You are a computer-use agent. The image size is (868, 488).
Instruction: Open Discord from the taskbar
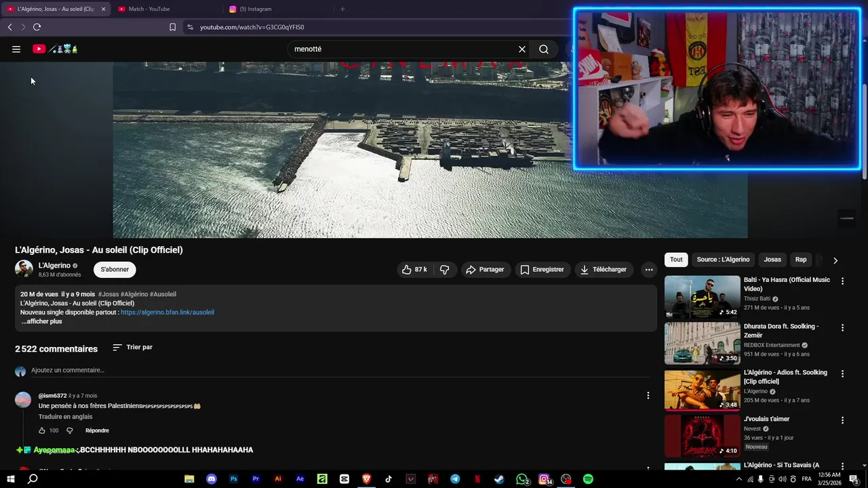(212, 479)
